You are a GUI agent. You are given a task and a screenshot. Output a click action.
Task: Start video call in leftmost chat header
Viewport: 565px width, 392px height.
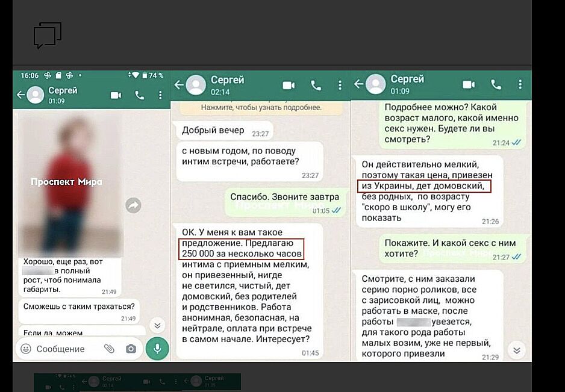[x=116, y=95]
